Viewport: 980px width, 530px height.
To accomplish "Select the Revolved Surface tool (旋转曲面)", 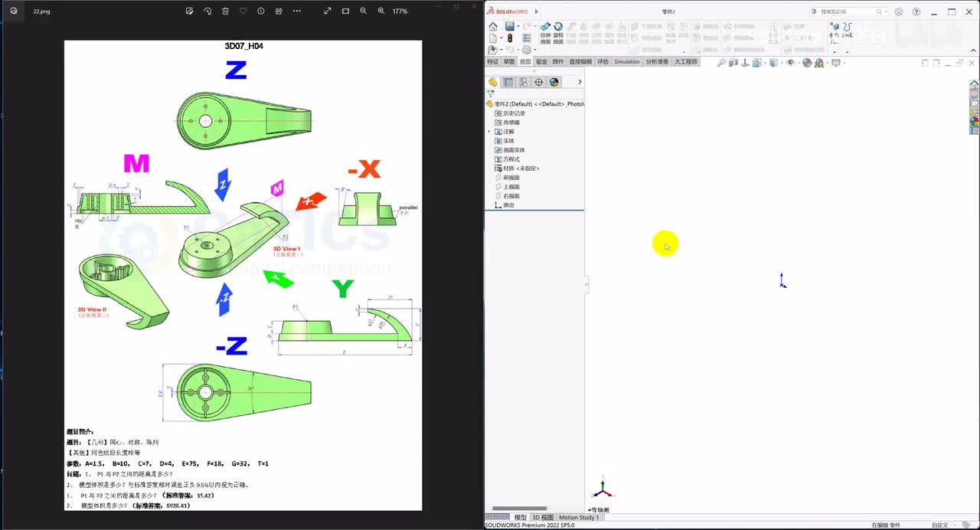I will [x=558, y=31].
